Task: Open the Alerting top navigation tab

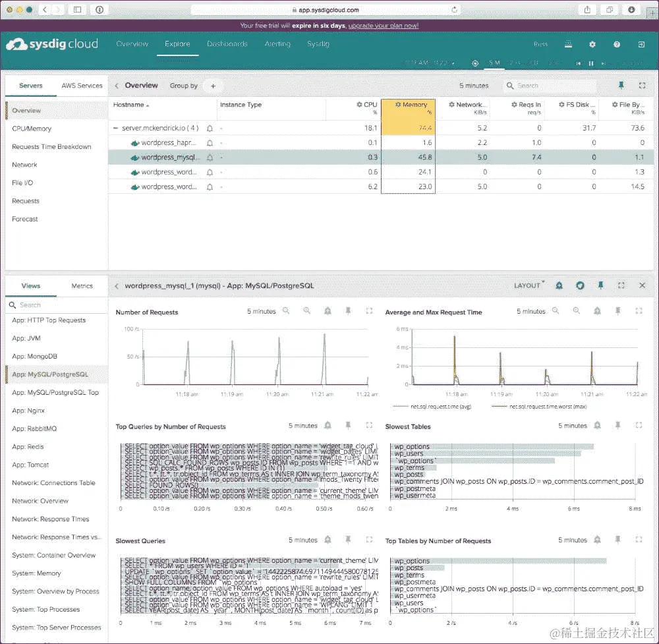Action: point(277,44)
